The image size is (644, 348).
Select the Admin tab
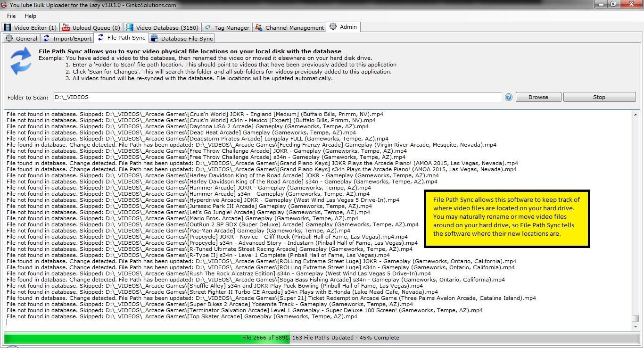point(343,27)
